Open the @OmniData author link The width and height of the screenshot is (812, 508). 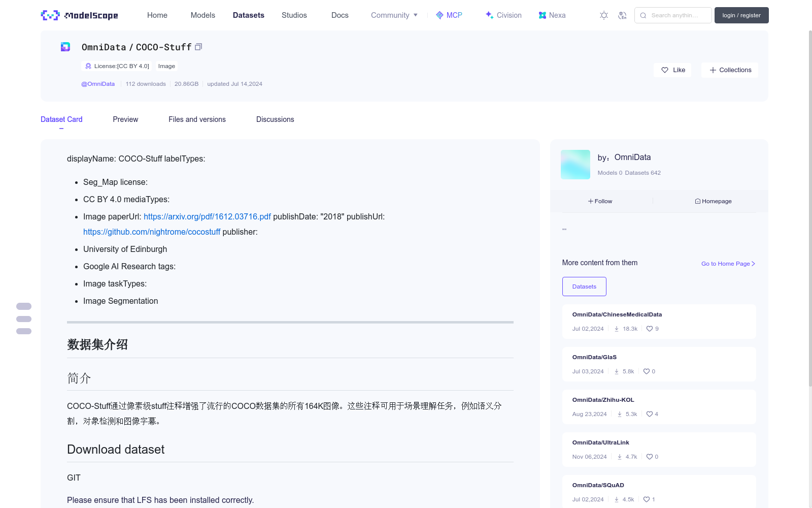pos(98,84)
